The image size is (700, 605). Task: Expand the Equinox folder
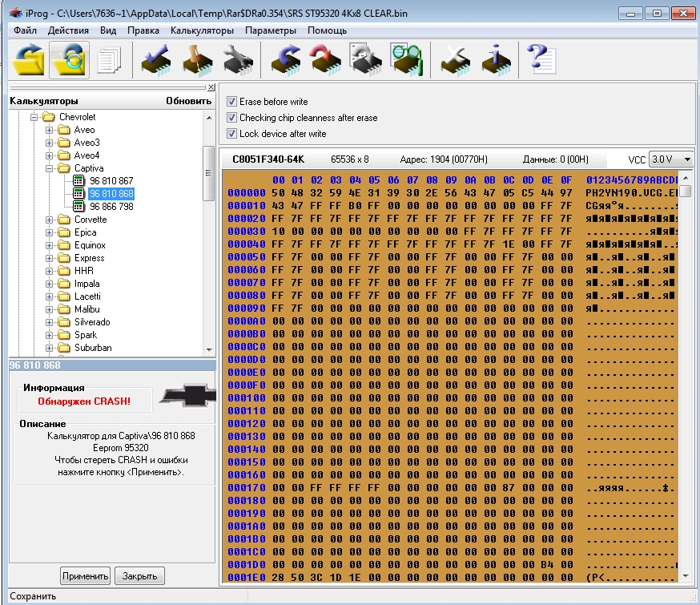[x=49, y=245]
